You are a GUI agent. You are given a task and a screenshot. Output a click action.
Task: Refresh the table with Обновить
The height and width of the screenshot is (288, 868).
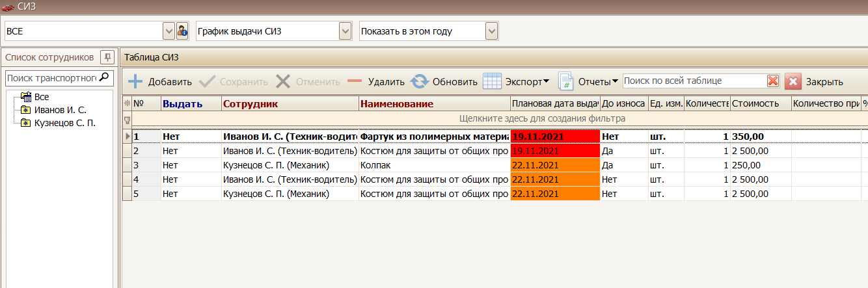444,82
